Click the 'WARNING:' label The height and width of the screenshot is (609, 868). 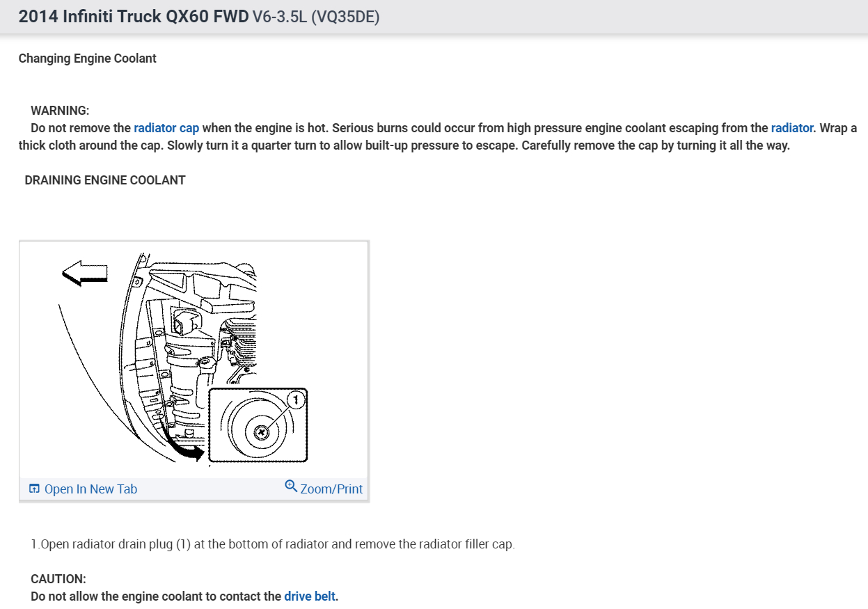[x=60, y=111]
